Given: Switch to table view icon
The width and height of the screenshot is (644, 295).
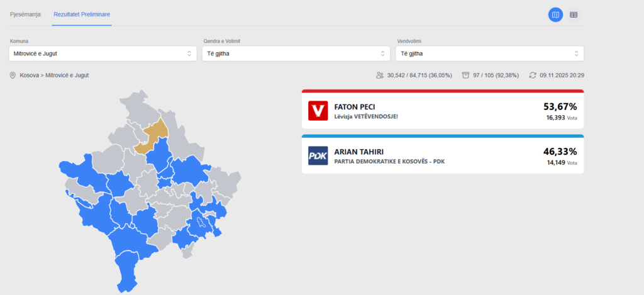Looking at the screenshot, I should coord(574,14).
